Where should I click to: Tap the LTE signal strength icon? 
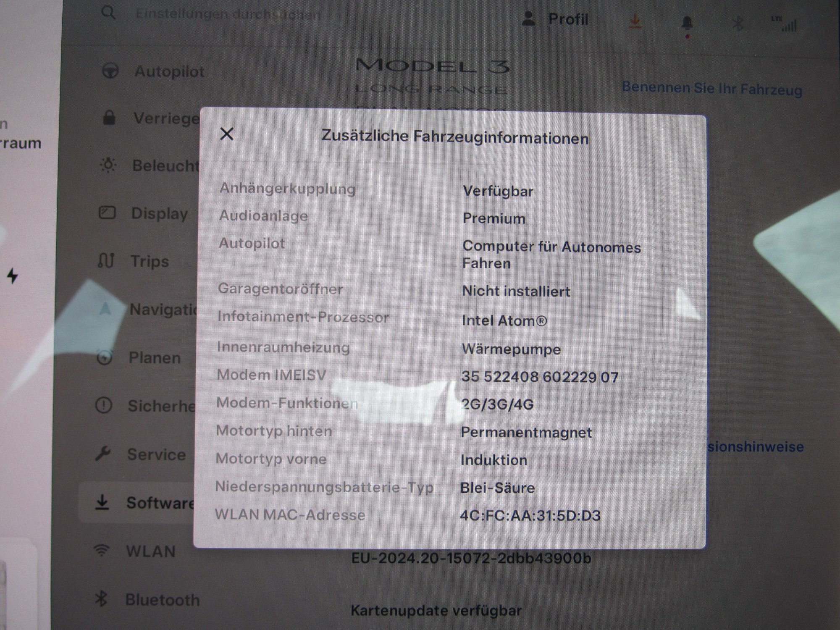pyautogui.click(x=784, y=24)
